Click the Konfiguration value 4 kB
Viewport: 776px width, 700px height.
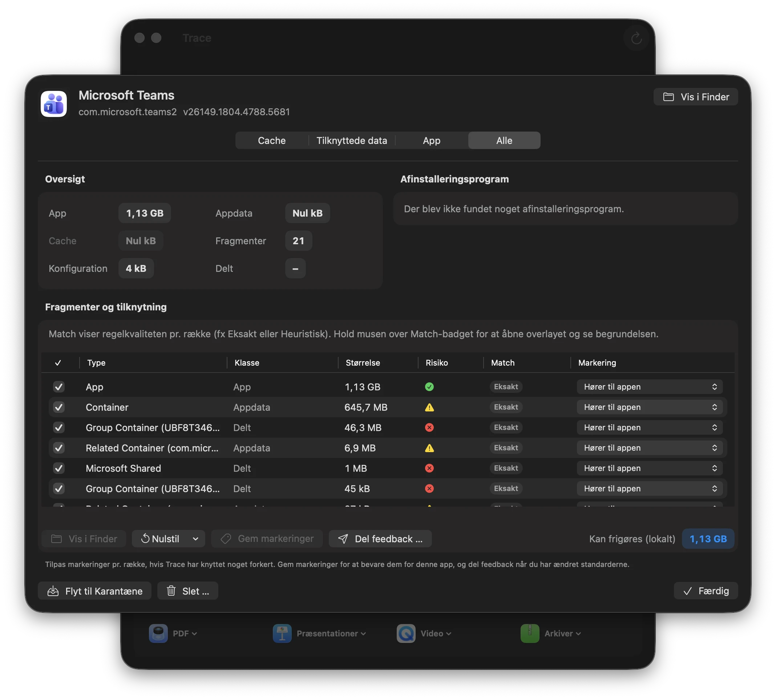[x=136, y=269]
